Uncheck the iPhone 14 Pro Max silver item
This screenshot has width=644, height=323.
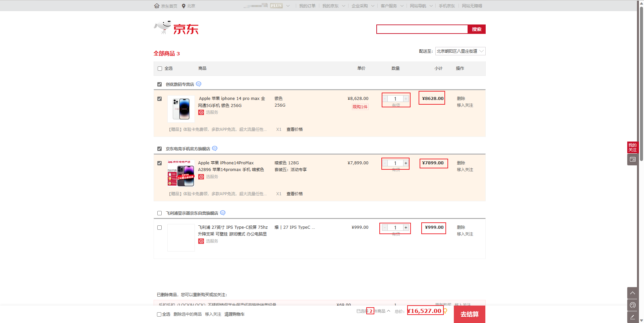click(160, 99)
